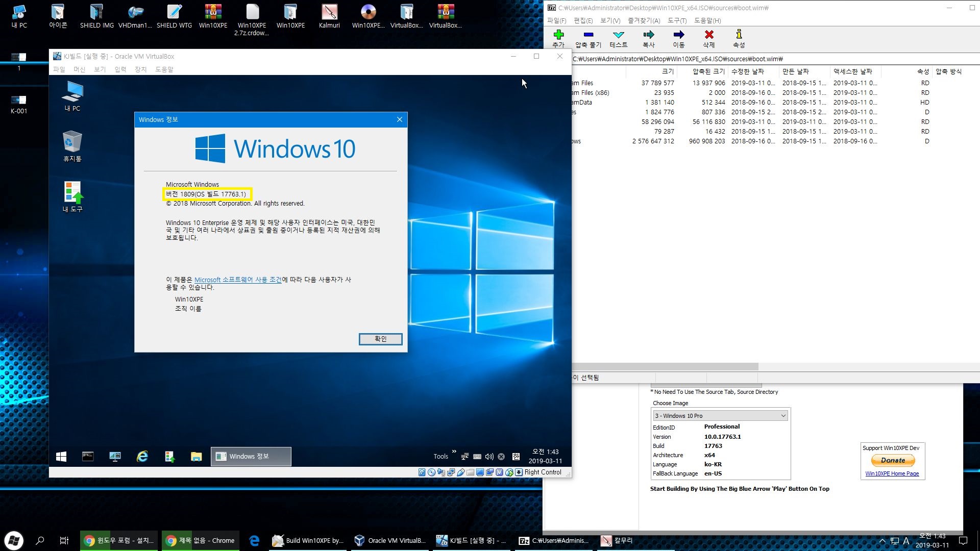Click the 7-Zip 삭제 (Delete) icon

pos(709,35)
